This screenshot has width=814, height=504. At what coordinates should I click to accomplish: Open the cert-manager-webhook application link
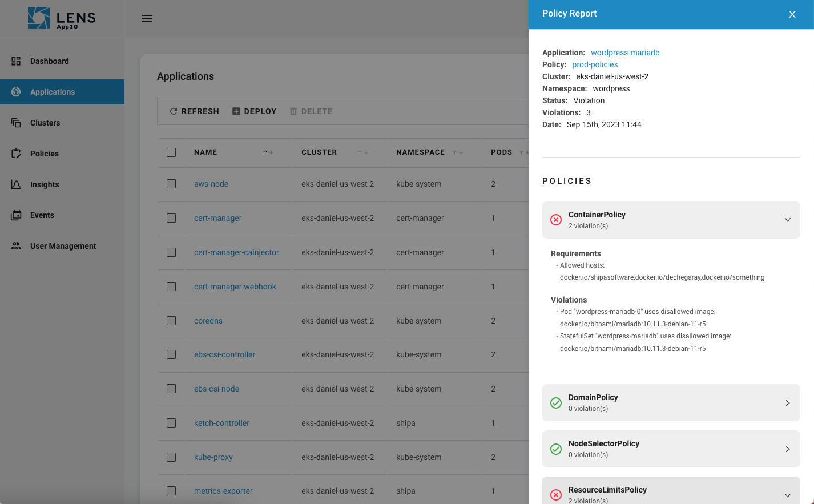click(235, 287)
